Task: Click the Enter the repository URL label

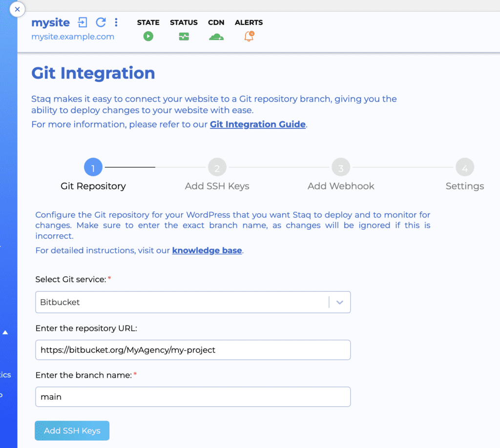Action: tap(86, 328)
